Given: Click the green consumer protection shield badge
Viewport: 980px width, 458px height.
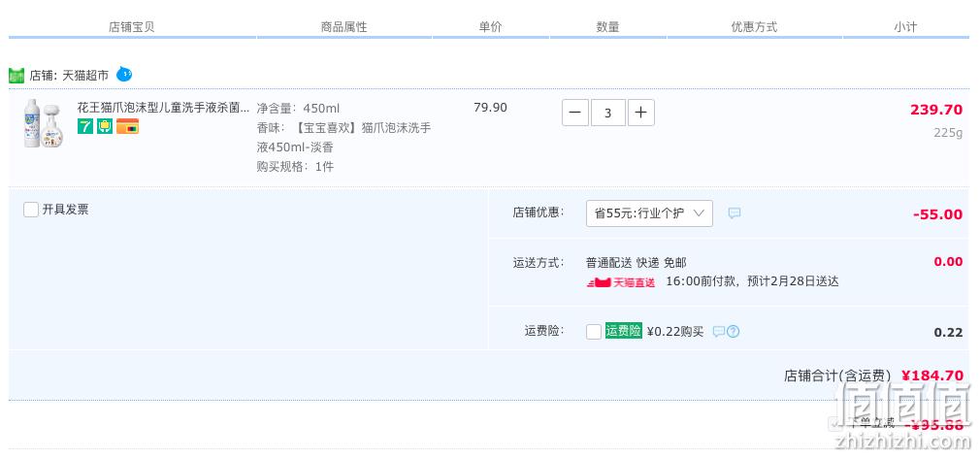Looking at the screenshot, I should tap(105, 126).
